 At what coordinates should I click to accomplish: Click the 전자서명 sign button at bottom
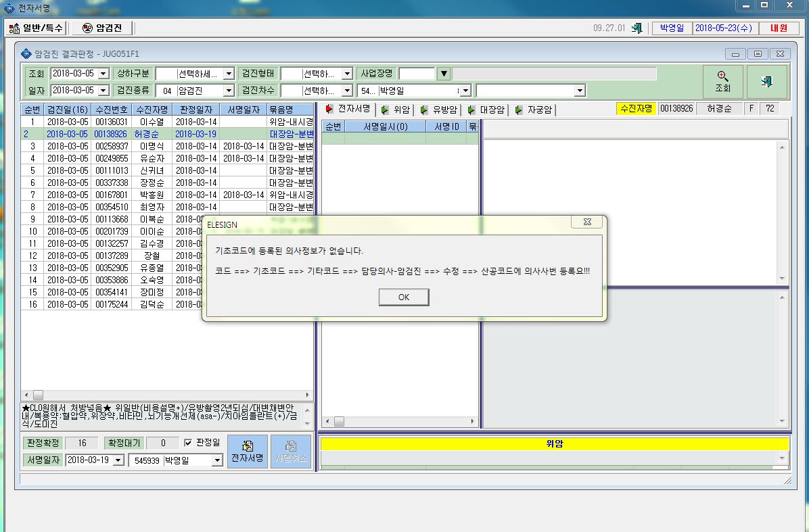[x=248, y=451]
